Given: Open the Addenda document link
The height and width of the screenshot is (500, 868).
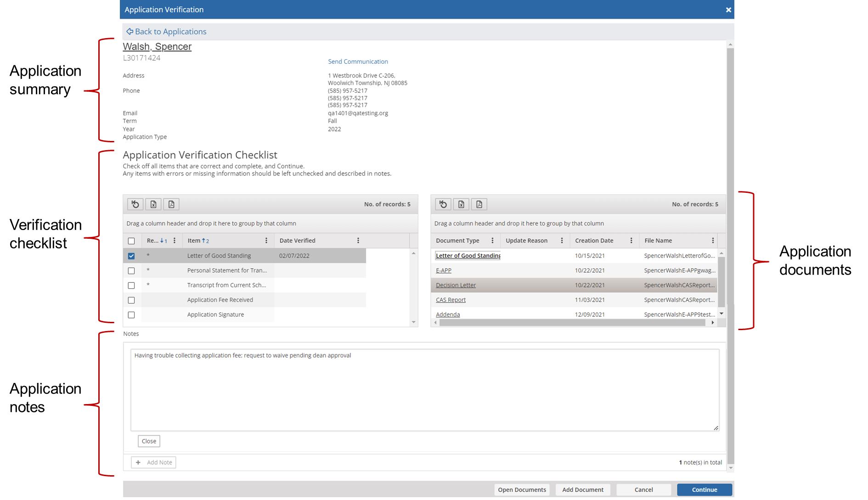Looking at the screenshot, I should [x=448, y=315].
